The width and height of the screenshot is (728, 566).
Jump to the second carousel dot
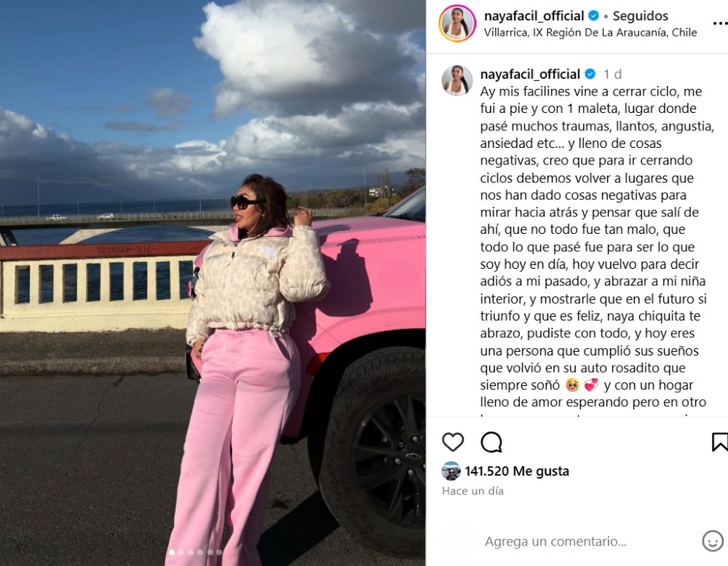coord(181,552)
